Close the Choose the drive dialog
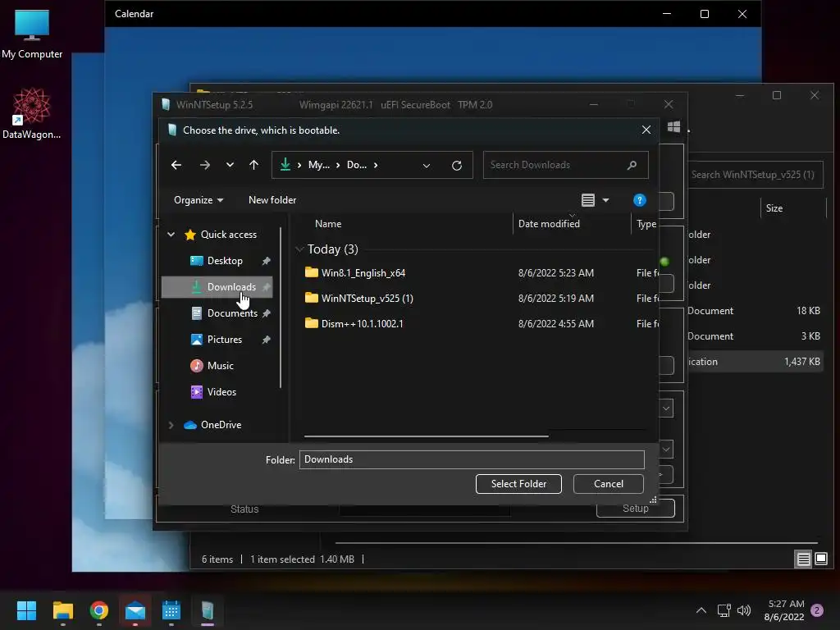 (x=646, y=130)
